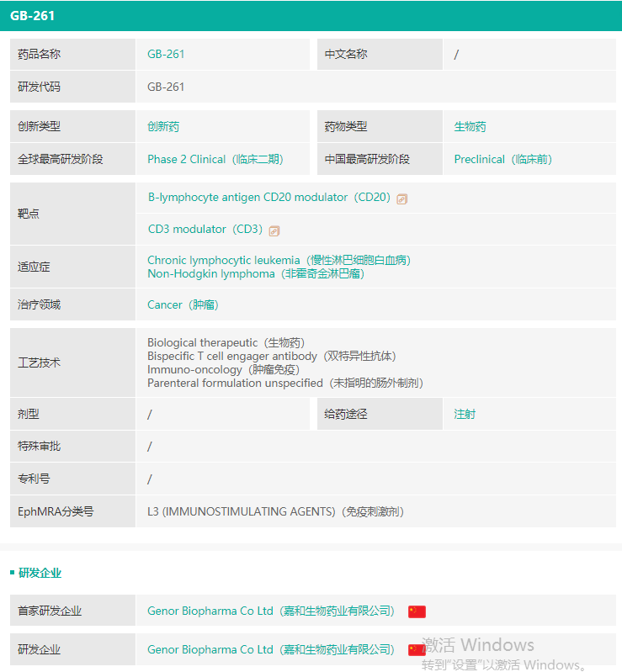
Task: Open the external link icon next to CD3
Action: point(274,231)
